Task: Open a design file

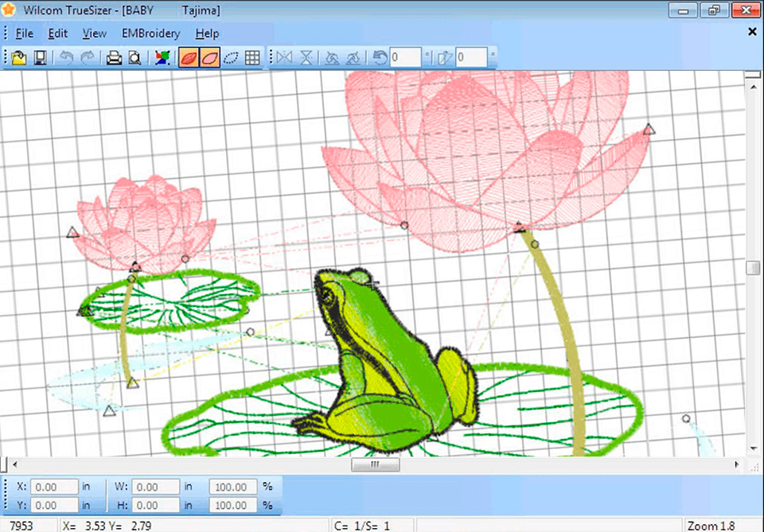Action: 18,57
